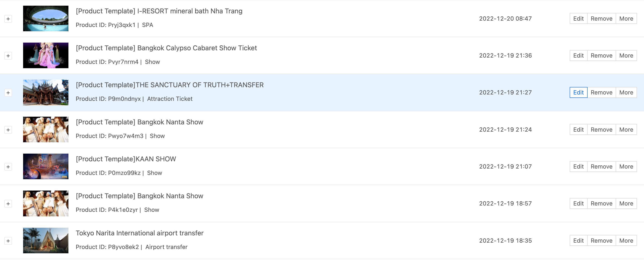Open the I-RESORT mineral bath thumbnail
The width and height of the screenshot is (644, 261).
[x=46, y=19]
